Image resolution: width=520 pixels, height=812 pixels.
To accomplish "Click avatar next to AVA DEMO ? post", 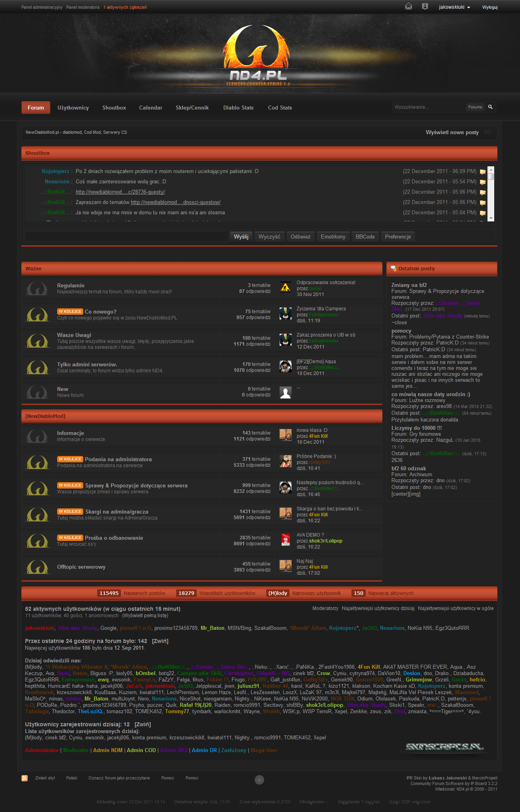I will [286, 540].
